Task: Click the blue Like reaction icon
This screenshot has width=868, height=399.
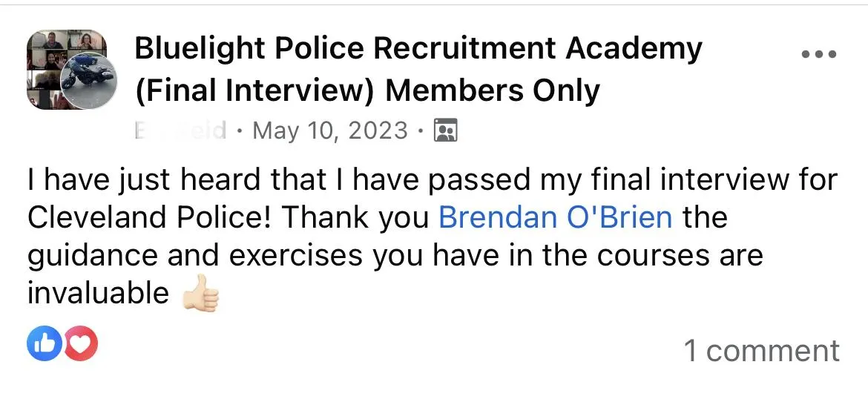Action: [44, 343]
